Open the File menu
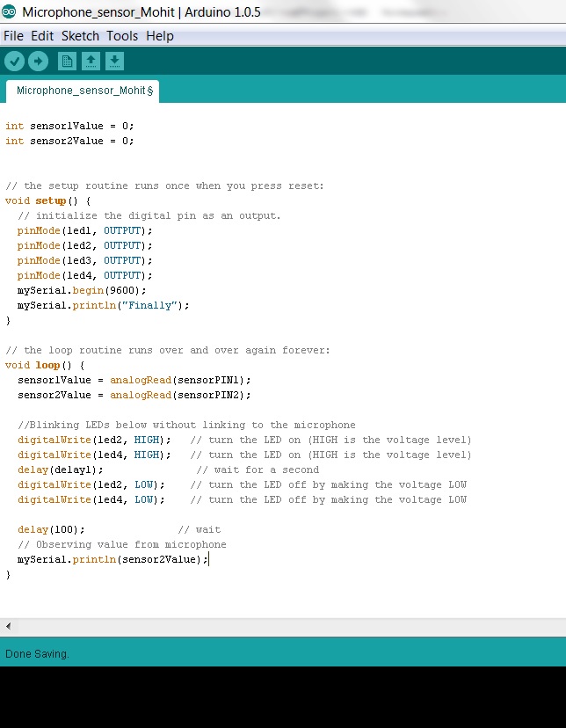The height and width of the screenshot is (728, 566). [13, 36]
